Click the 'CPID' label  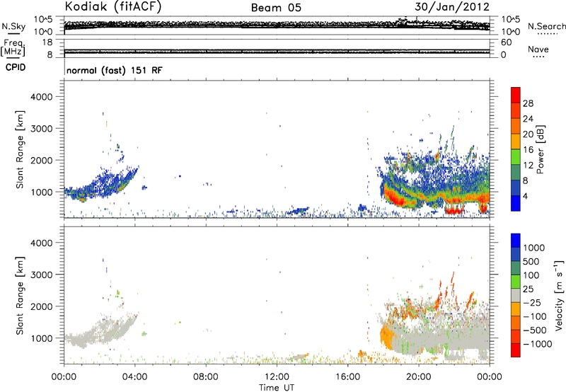click(x=16, y=67)
